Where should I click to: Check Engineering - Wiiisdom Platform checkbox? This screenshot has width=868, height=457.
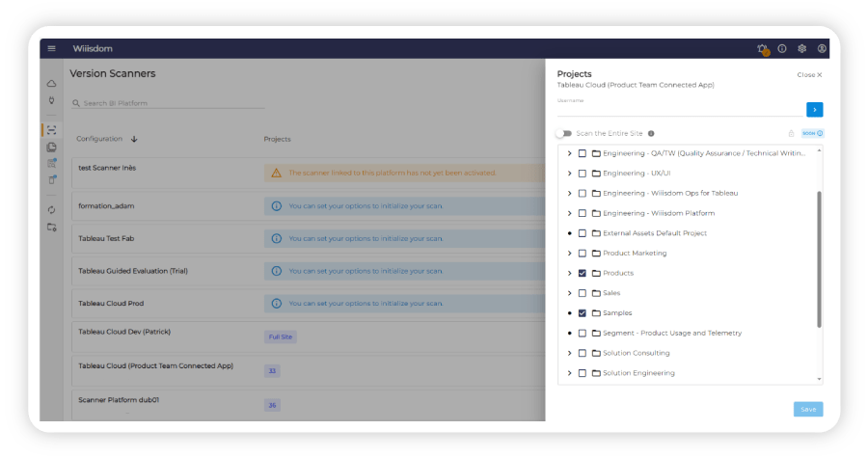(x=583, y=213)
